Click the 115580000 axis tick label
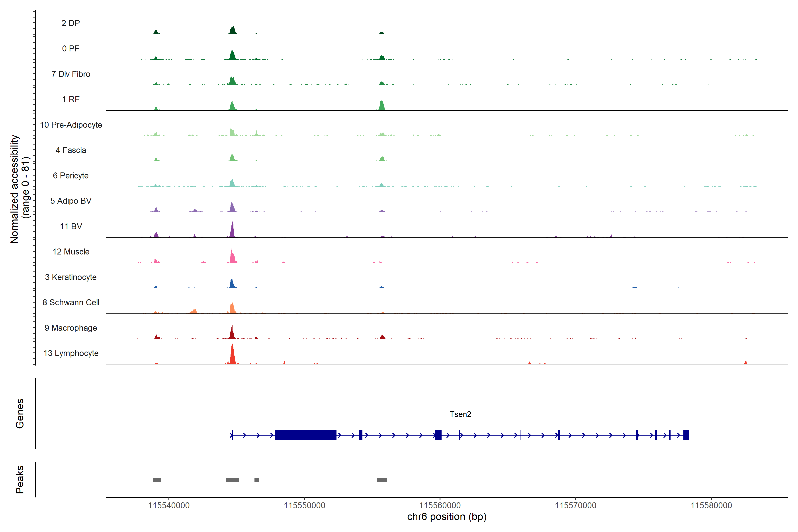Image resolution: width=798 pixels, height=532 pixels. click(711, 505)
